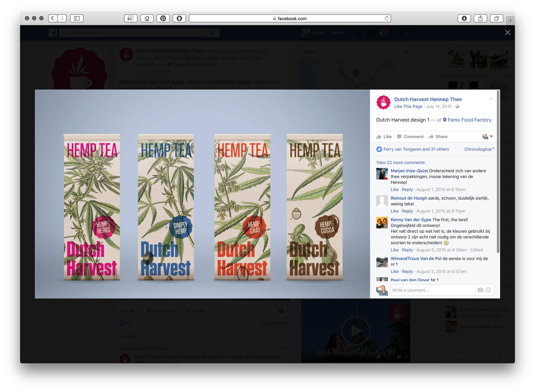Click the hemp tea packaging photo
The height and width of the screenshot is (392, 535).
[202, 194]
